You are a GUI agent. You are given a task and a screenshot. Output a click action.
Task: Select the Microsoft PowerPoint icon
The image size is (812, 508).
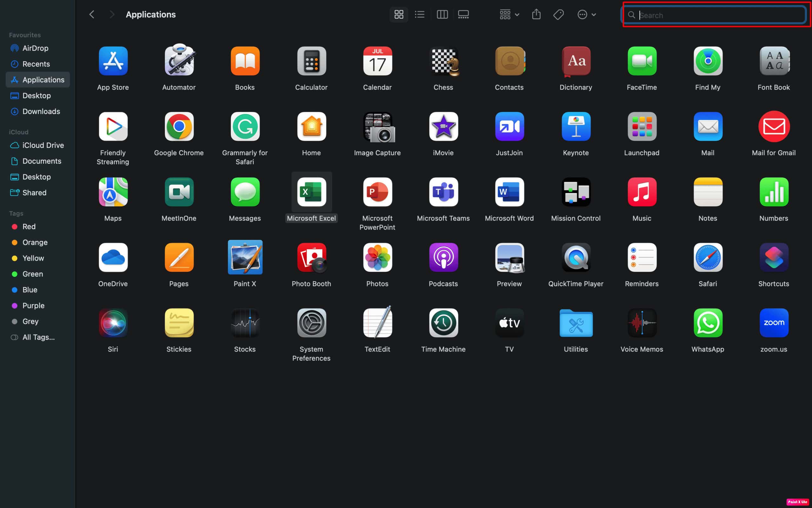pos(377,192)
